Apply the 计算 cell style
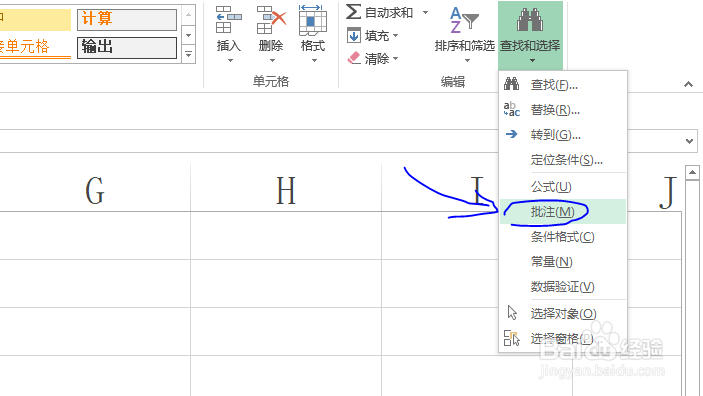The height and width of the screenshot is (396, 703). coord(127,20)
